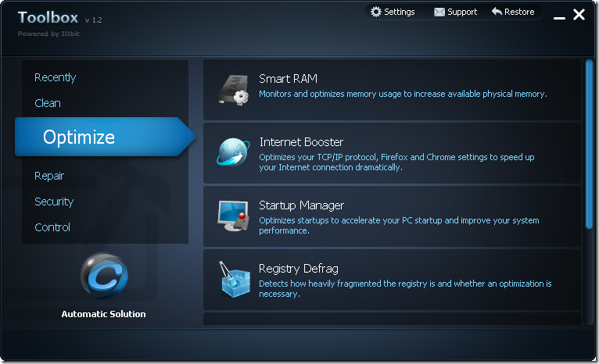The image size is (599, 364).
Task: Close the Toolbox window
Action: (579, 15)
